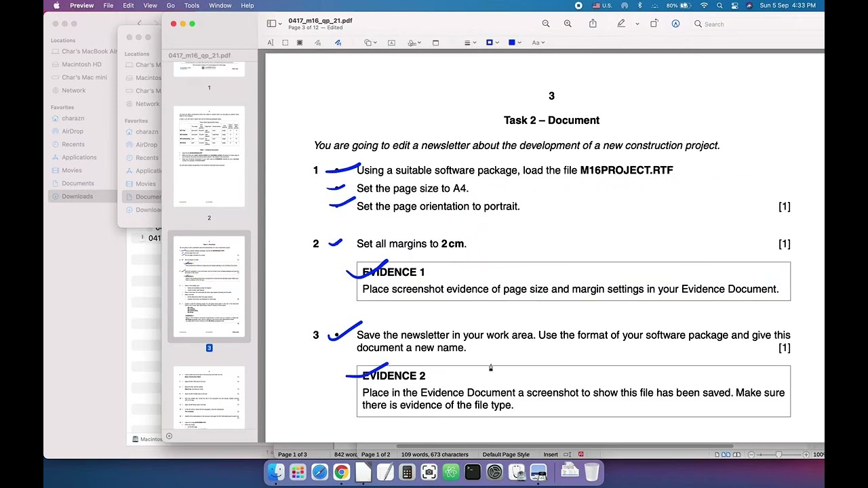Click the Share icon in Preview toolbar
Viewport: 868px width, 488px height.
(593, 24)
